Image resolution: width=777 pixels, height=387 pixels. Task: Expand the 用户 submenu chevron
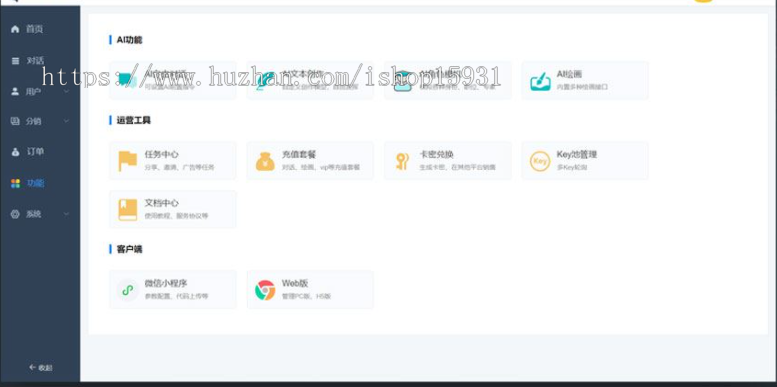point(66,92)
